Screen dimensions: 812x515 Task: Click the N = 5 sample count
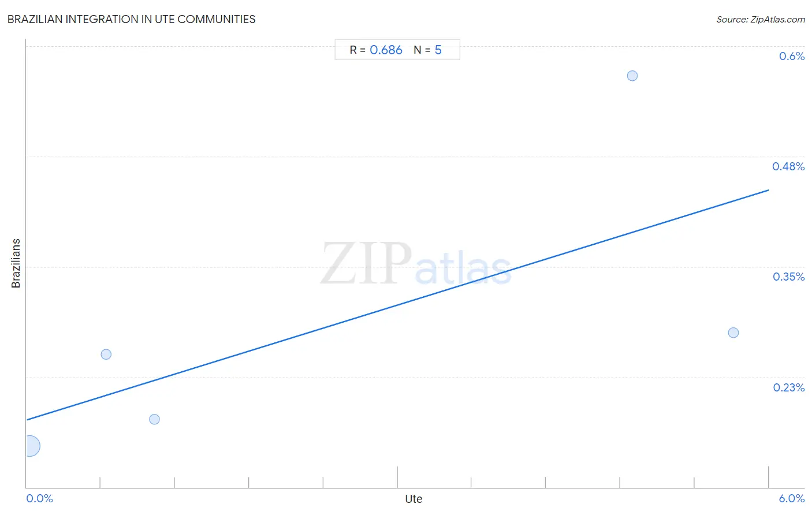pyautogui.click(x=427, y=50)
